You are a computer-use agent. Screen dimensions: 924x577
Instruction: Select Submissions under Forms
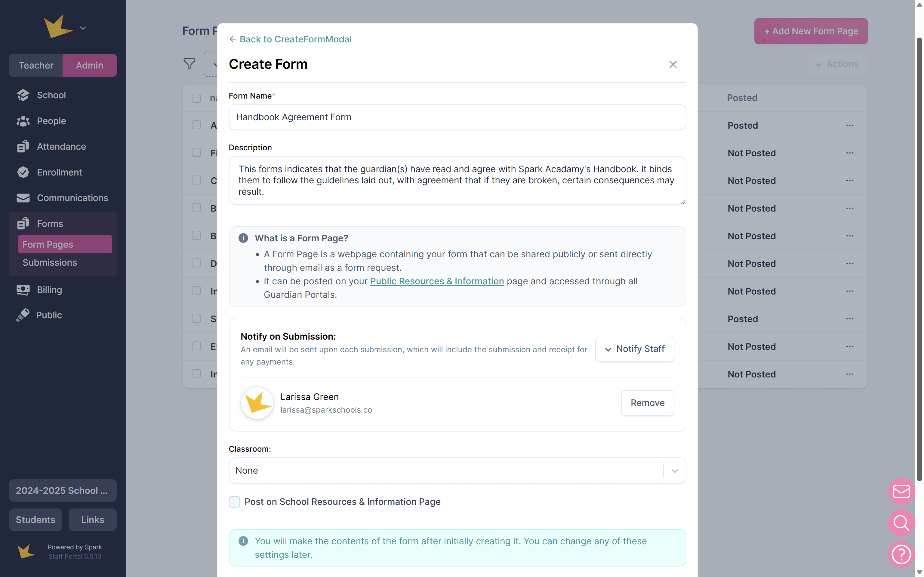click(x=50, y=263)
